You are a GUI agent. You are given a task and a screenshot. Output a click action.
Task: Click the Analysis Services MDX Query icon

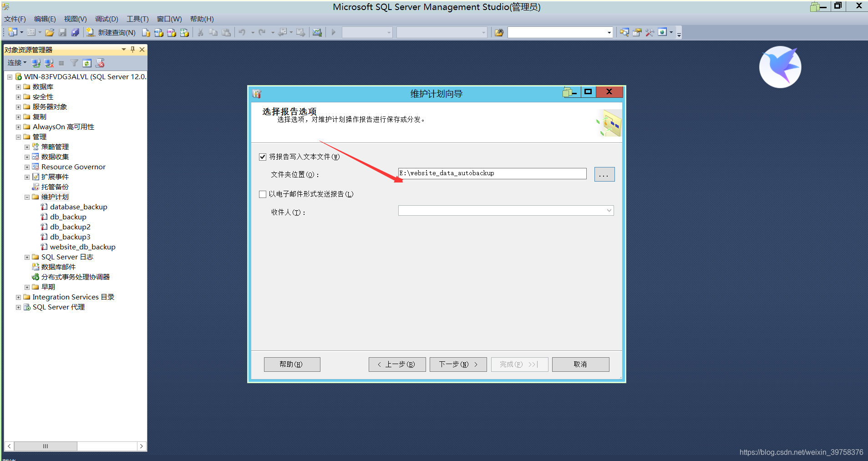tap(159, 32)
